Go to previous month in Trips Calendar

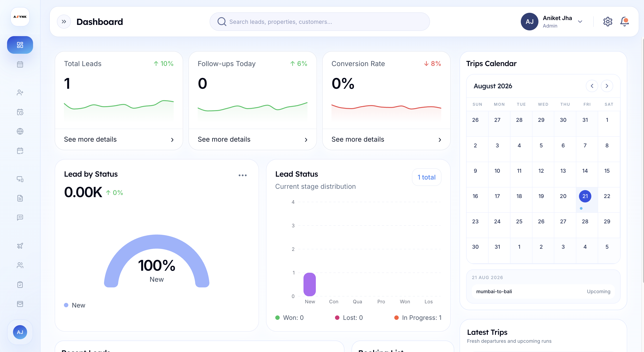pos(592,86)
